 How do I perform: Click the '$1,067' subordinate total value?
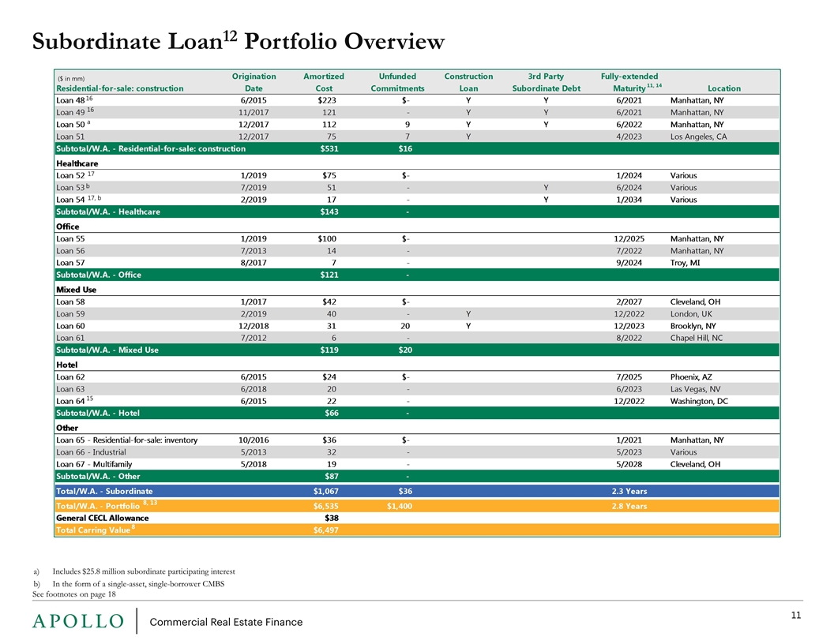(325, 491)
